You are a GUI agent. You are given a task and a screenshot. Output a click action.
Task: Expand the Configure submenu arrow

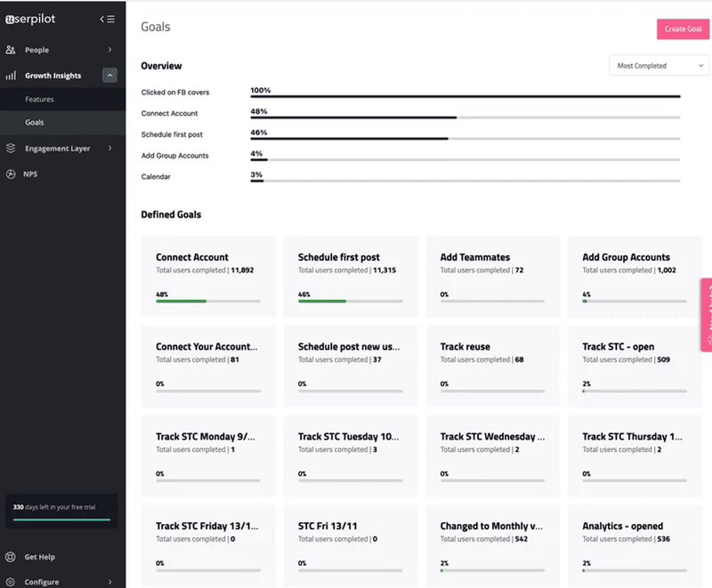click(x=110, y=581)
